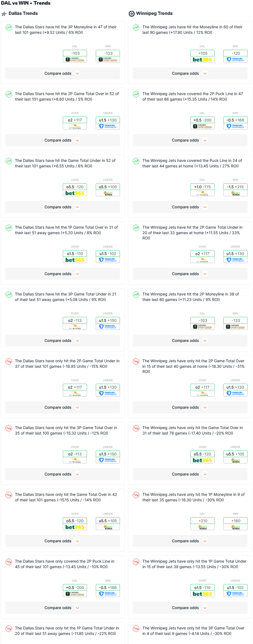This screenshot has width=253, height=644.
Task: Expand Compare odds under Dallas 3P Moneyline trend
Action: pyautogui.click(x=63, y=73)
